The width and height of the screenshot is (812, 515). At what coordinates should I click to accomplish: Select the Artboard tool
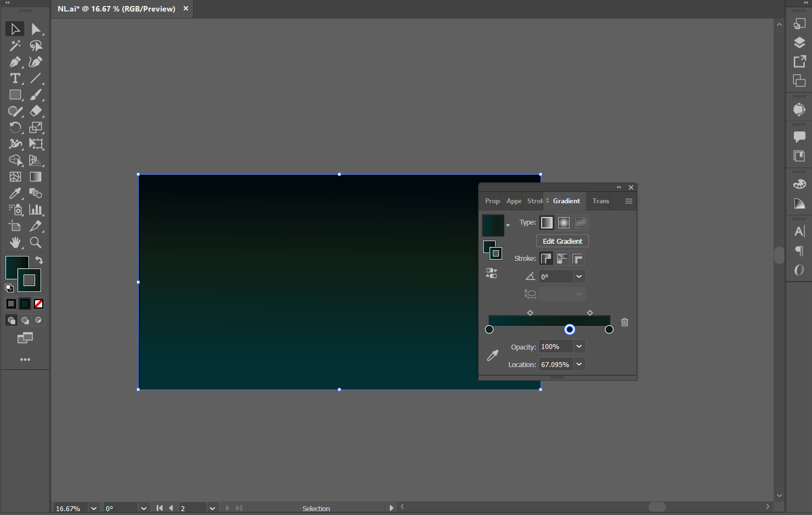(x=15, y=226)
